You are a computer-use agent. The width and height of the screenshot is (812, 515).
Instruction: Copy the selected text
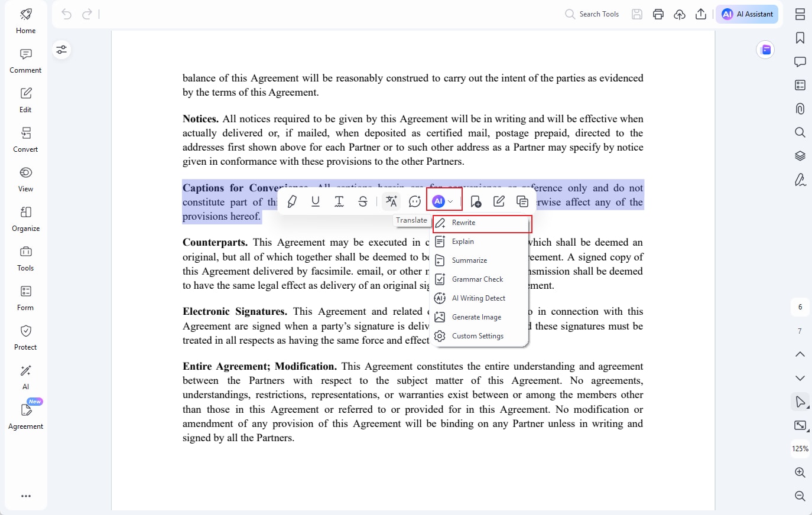tap(522, 201)
